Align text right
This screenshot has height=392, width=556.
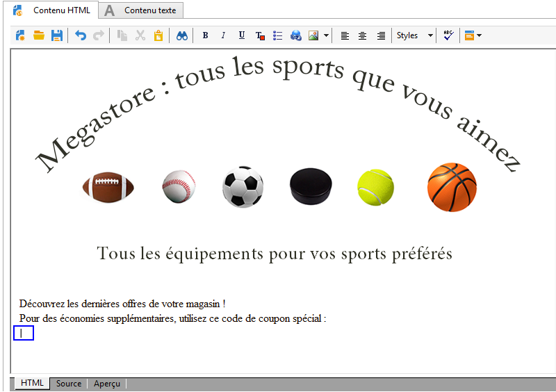tap(381, 35)
